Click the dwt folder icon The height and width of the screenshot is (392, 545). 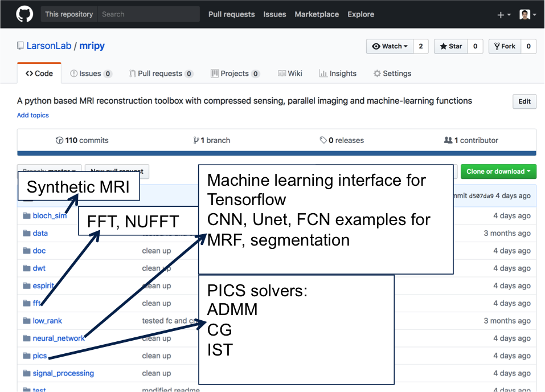26,268
